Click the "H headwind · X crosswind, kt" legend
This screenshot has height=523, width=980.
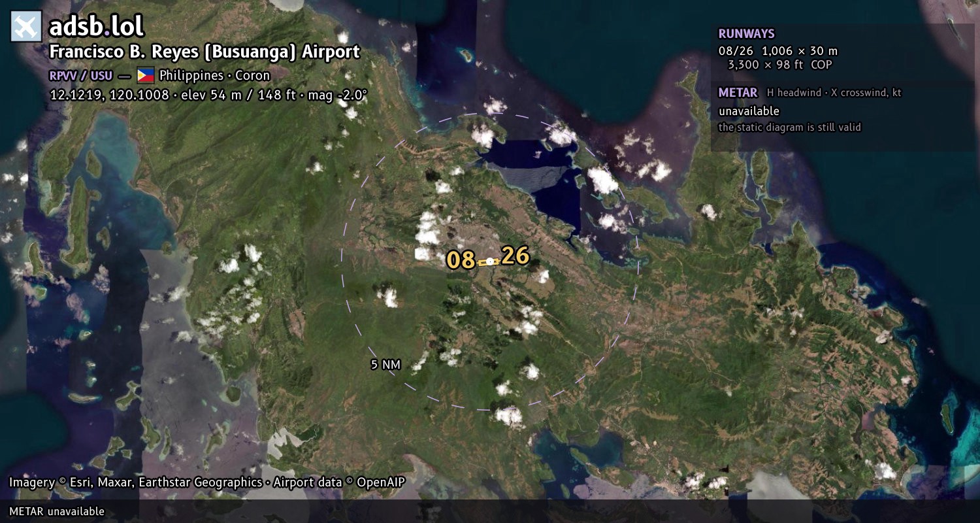coord(834,93)
